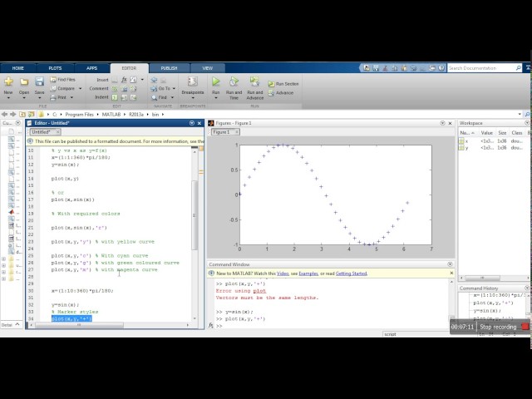Open the Compare dropdown arrow
This screenshot has height=399, width=532.
(81, 89)
